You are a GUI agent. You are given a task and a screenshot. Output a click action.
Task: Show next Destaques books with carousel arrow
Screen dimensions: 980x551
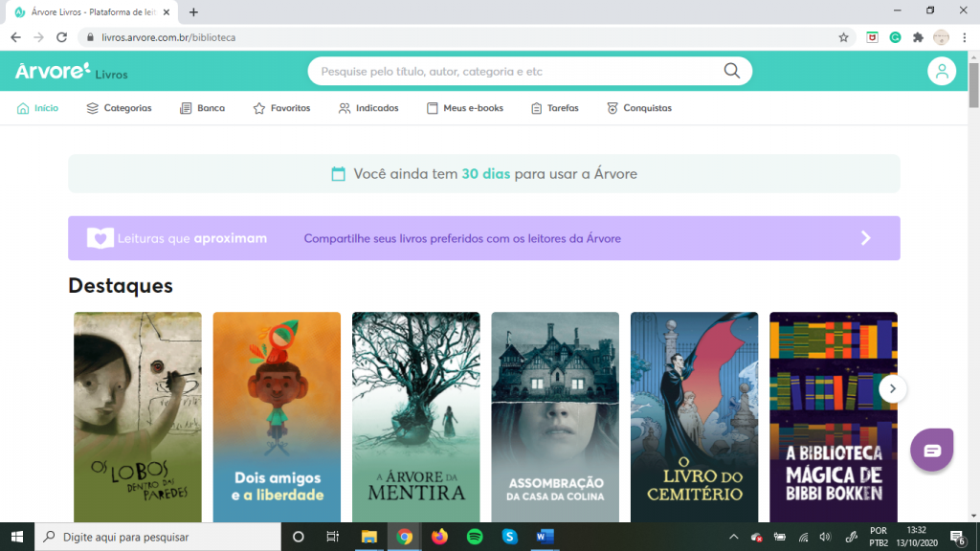[x=893, y=387]
